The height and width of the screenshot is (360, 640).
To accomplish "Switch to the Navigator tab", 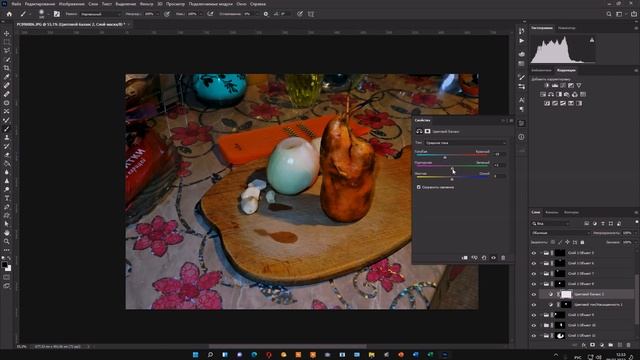I will point(567,28).
